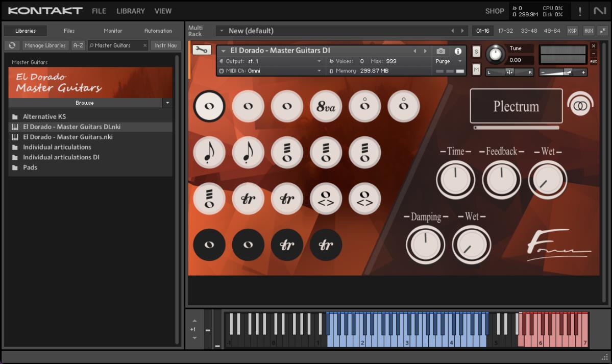This screenshot has width=612, height=364.
Task: Open the Browse dropdown arrow
Action: click(x=167, y=103)
